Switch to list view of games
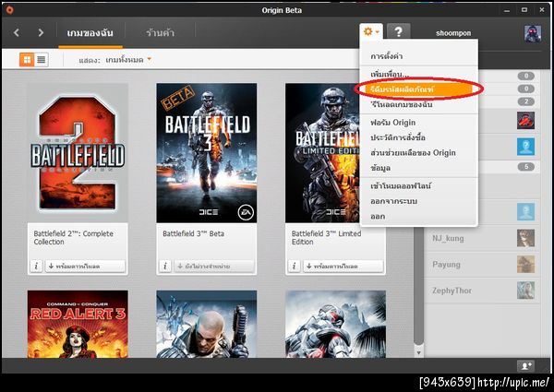The image size is (554, 392). 42,60
